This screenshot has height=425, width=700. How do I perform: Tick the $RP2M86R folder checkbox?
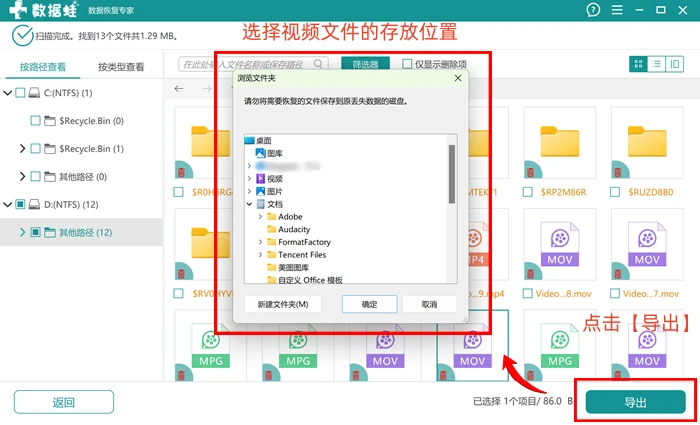(x=528, y=192)
